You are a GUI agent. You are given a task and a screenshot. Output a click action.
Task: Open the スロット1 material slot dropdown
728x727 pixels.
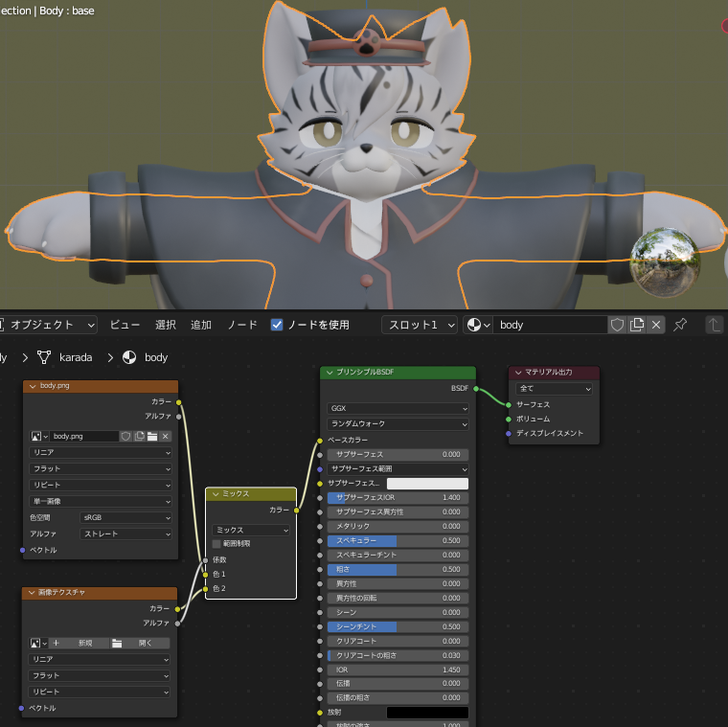(x=420, y=325)
